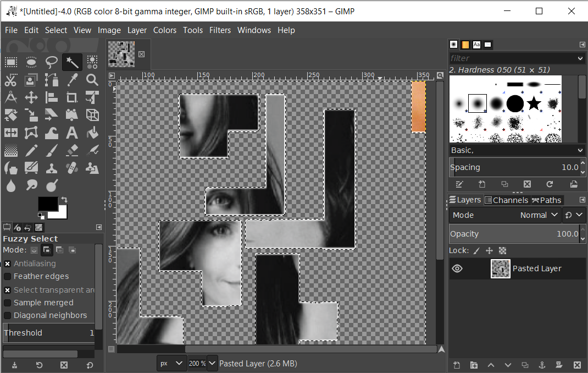Viewport: 588px width, 373px height.
Task: Enable Feather edges option
Action: click(6, 276)
